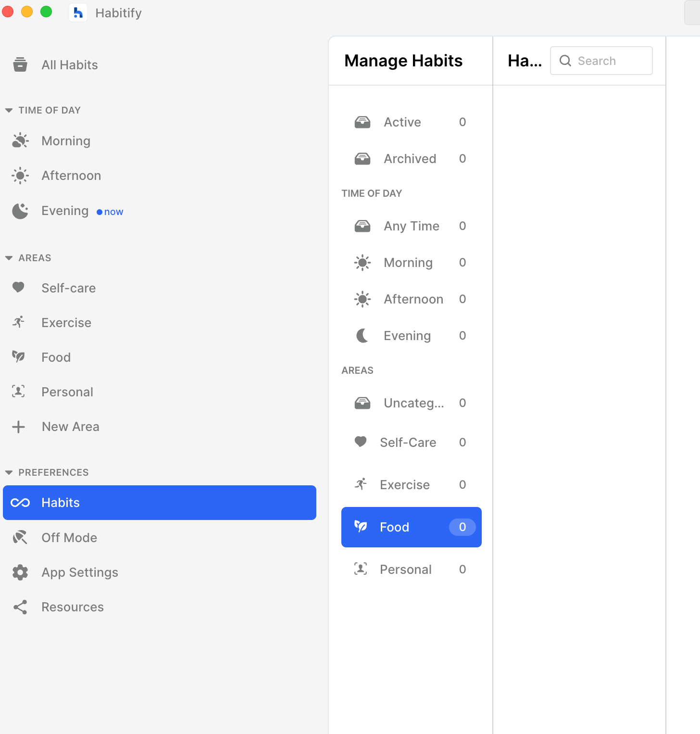Click the Archived tray icon in Manage Habits

(x=362, y=159)
